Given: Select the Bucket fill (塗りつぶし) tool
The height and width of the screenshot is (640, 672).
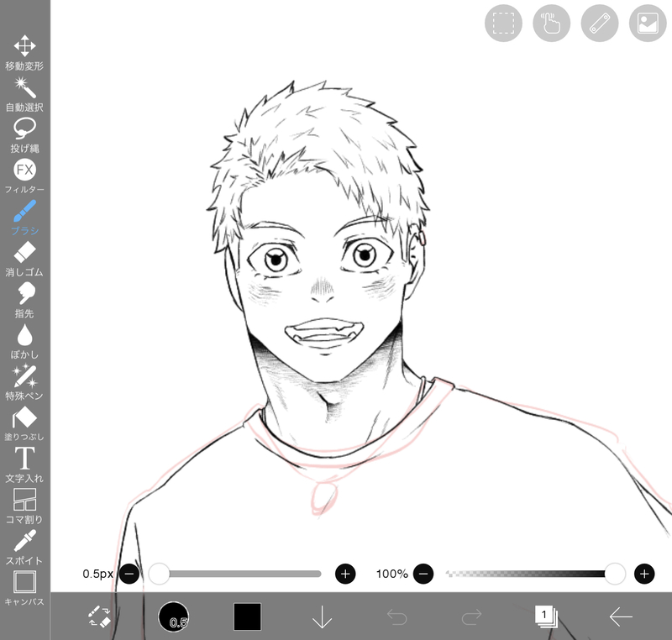Looking at the screenshot, I should [24, 423].
